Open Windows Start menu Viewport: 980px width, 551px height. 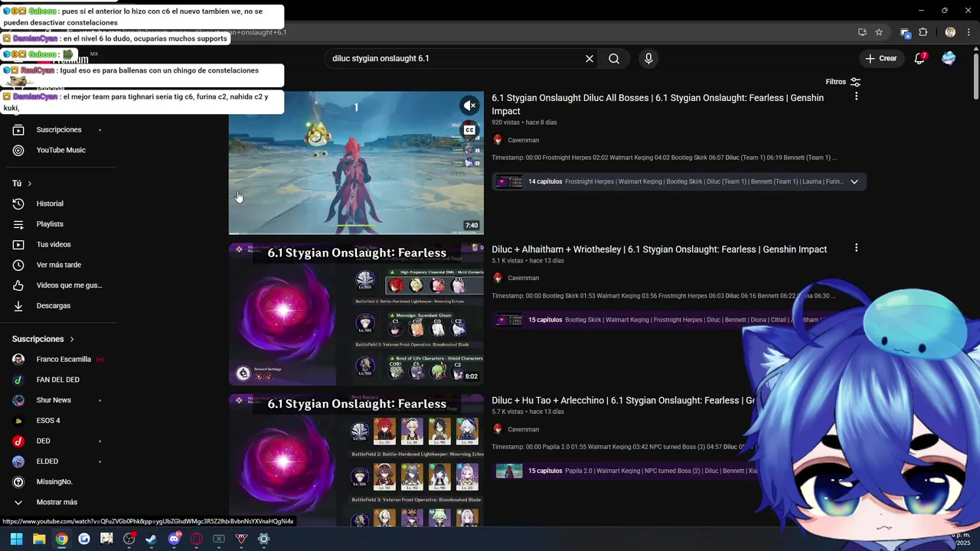16,539
